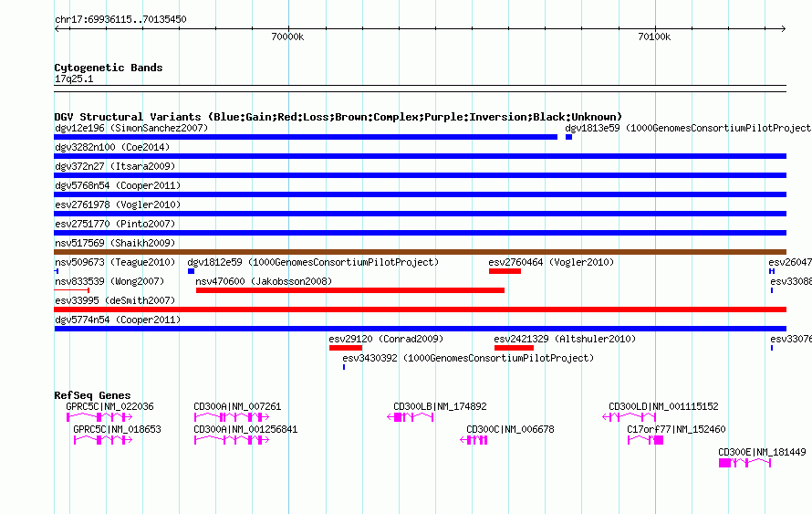The height and width of the screenshot is (514, 812).
Task: Select the esv2760464 Vogler2010 red loss bar
Action: (x=505, y=271)
